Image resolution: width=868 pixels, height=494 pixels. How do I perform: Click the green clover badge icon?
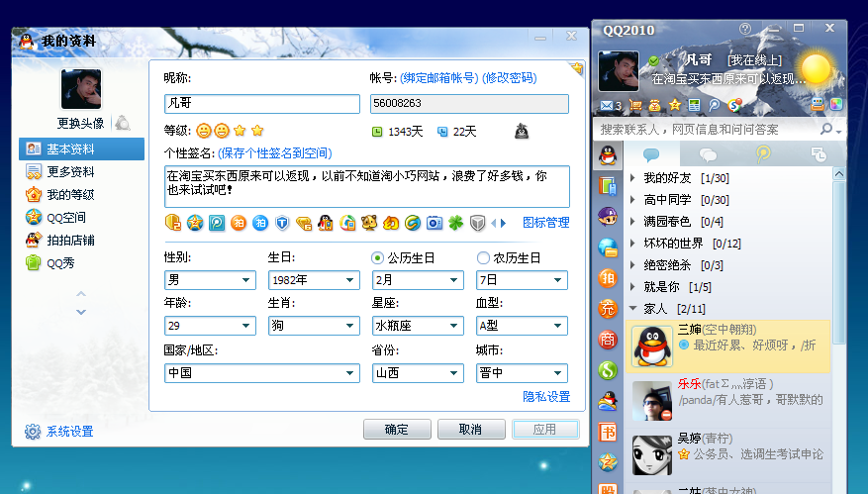(x=455, y=223)
